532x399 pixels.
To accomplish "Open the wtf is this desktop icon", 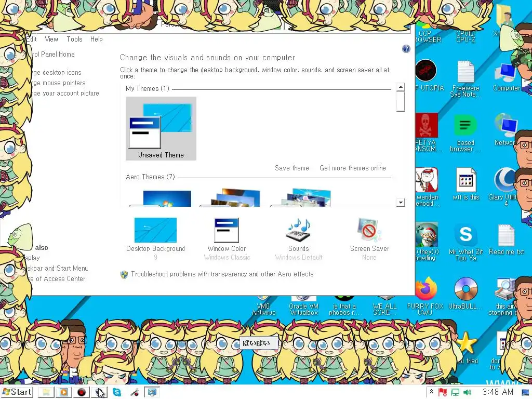I will [x=465, y=180].
